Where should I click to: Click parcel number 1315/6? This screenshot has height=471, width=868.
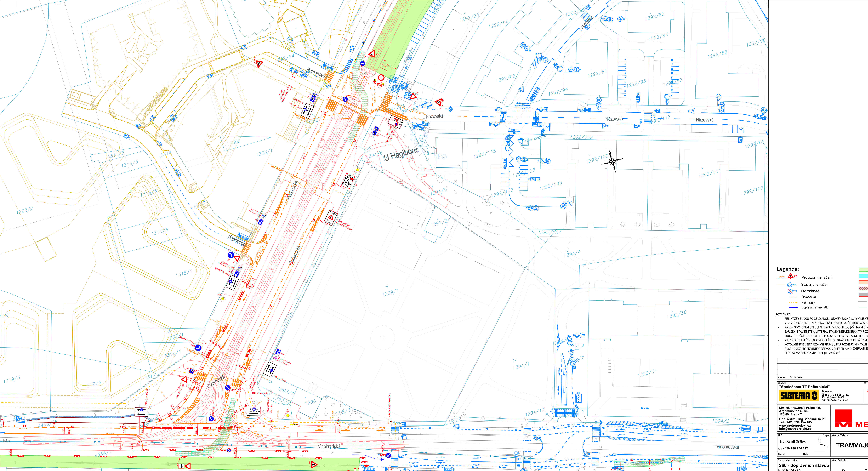(160, 232)
